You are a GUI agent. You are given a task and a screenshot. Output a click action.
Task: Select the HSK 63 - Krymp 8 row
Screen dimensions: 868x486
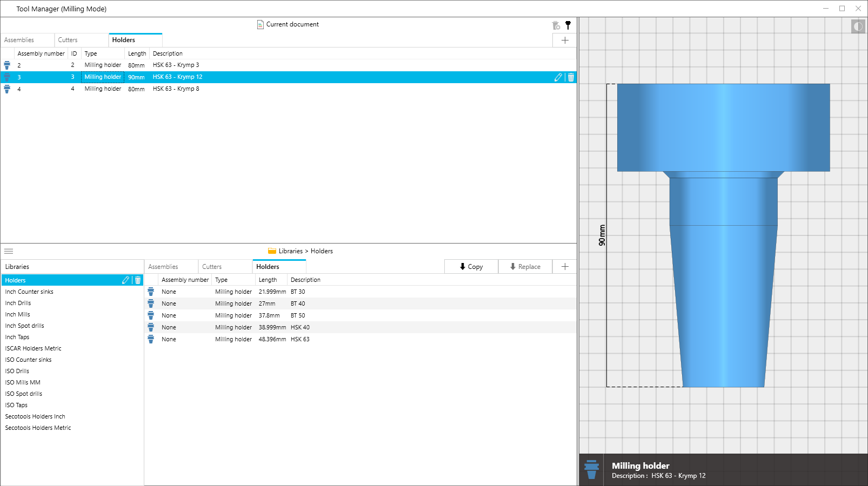pos(176,89)
